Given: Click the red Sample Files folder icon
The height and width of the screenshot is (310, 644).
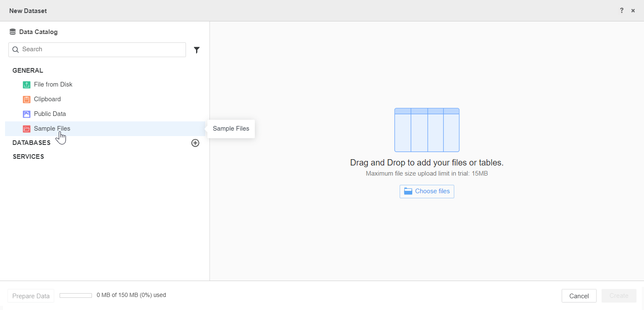Looking at the screenshot, I should 26,129.
